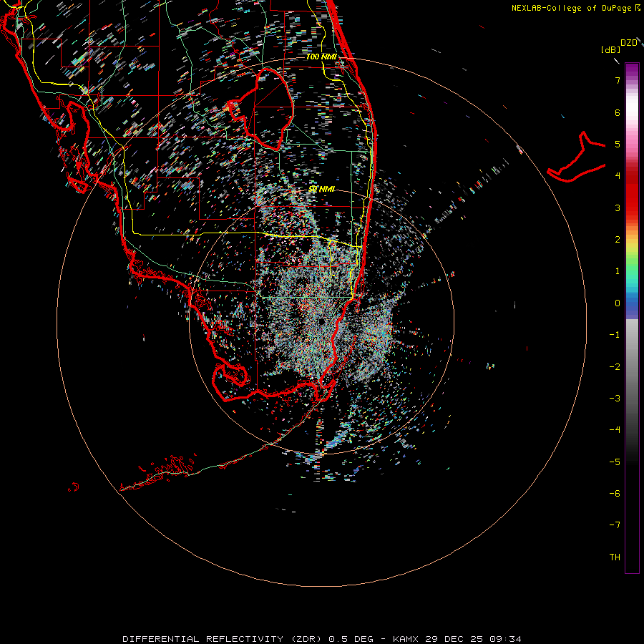Click the "29 DEC 25 09:34" timestamp
This screenshot has height=644, width=644.
tap(472, 639)
